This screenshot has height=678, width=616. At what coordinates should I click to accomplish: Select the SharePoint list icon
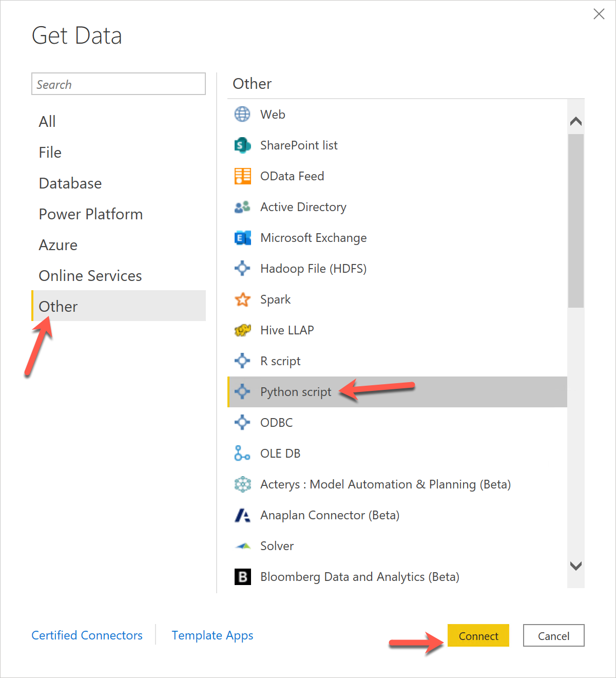coord(242,145)
